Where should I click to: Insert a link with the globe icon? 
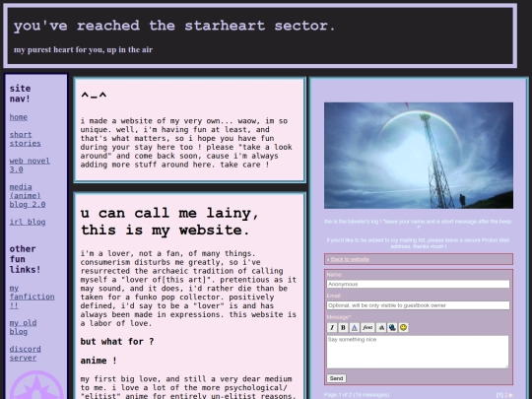(x=392, y=327)
